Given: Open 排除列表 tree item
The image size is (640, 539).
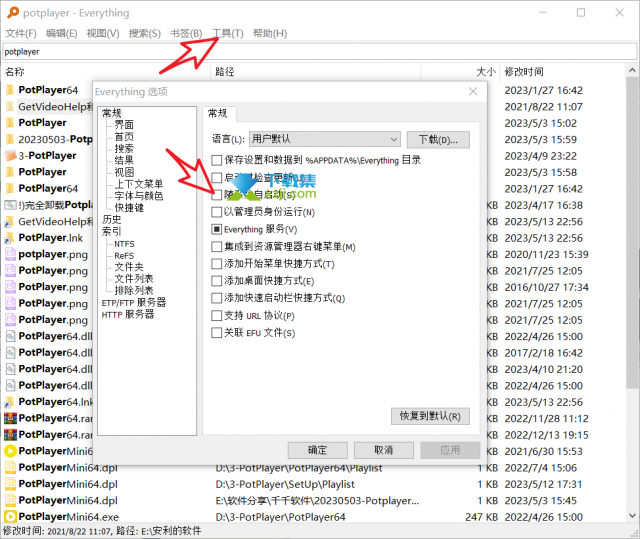Looking at the screenshot, I should (x=134, y=290).
